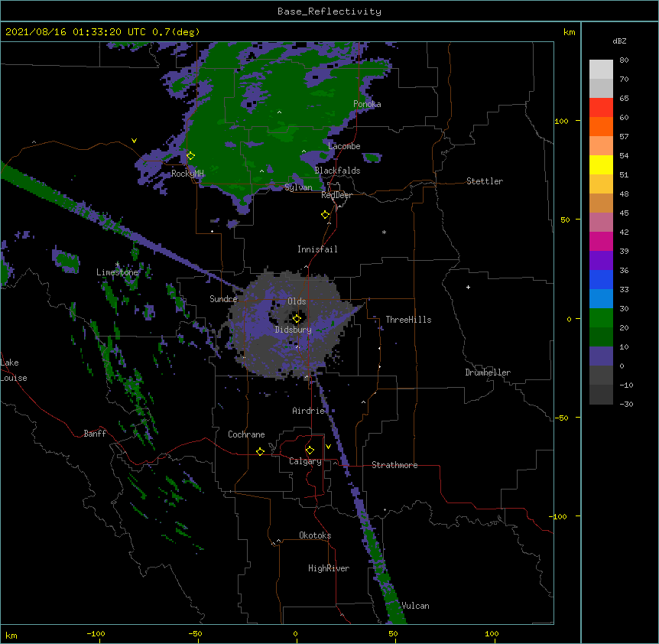This screenshot has width=659, height=644.
Task: Click the Limestone label
Action: [117, 272]
